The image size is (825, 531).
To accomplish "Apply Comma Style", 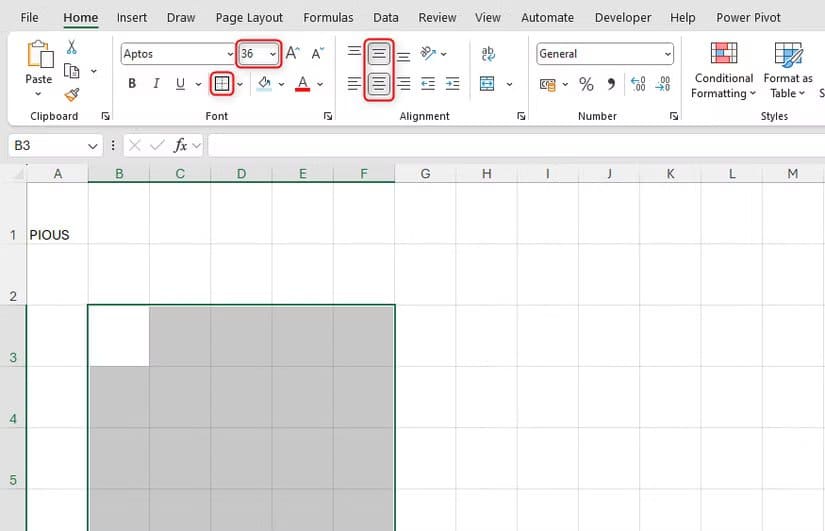I will click(611, 84).
